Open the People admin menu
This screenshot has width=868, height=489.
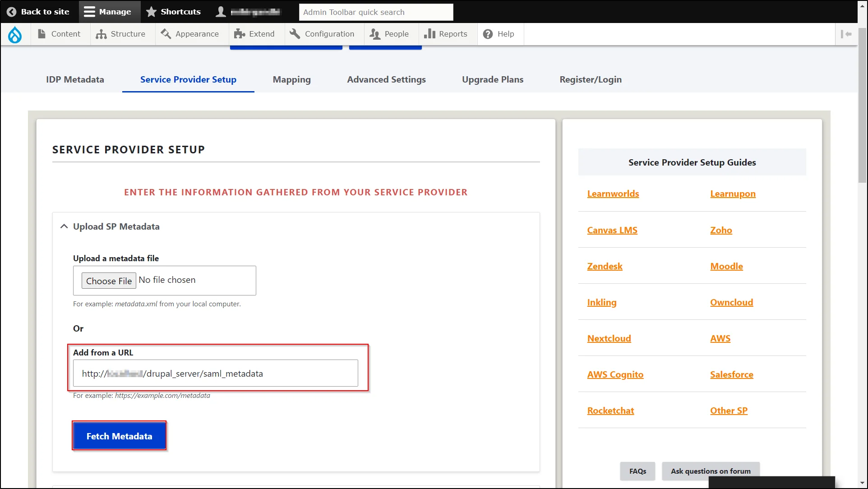[389, 34]
